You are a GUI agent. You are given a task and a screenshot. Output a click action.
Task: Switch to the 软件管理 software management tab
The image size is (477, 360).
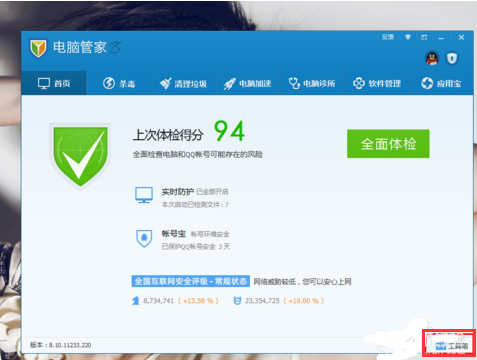click(377, 83)
